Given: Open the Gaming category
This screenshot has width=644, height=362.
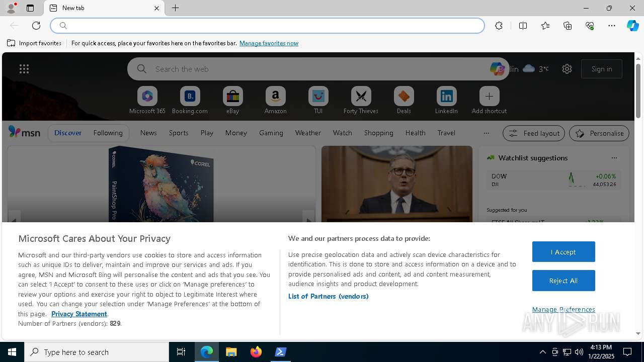Looking at the screenshot, I should tap(271, 133).
